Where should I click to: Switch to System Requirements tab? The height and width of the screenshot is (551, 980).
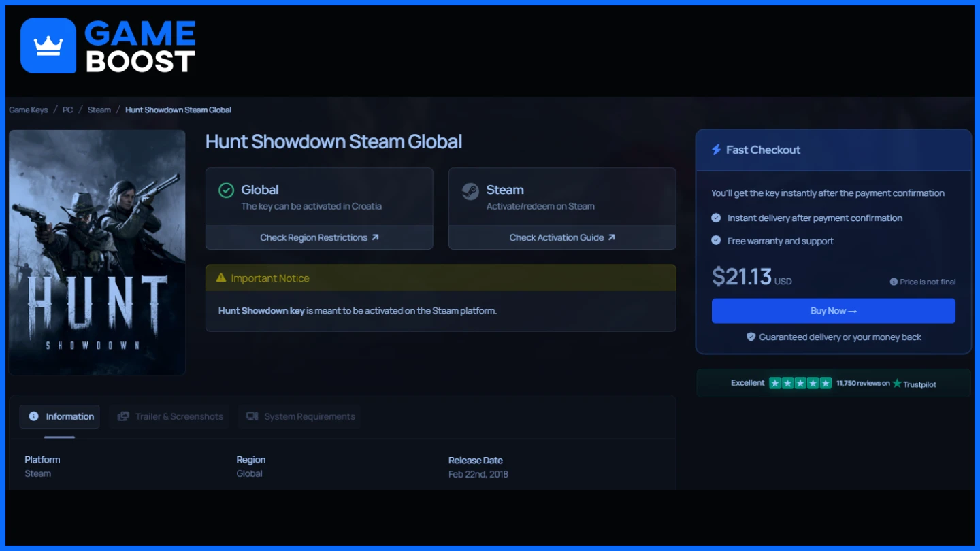300,416
